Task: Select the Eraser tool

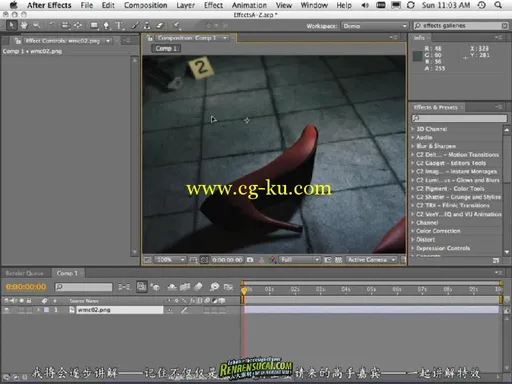Action: 160,25
